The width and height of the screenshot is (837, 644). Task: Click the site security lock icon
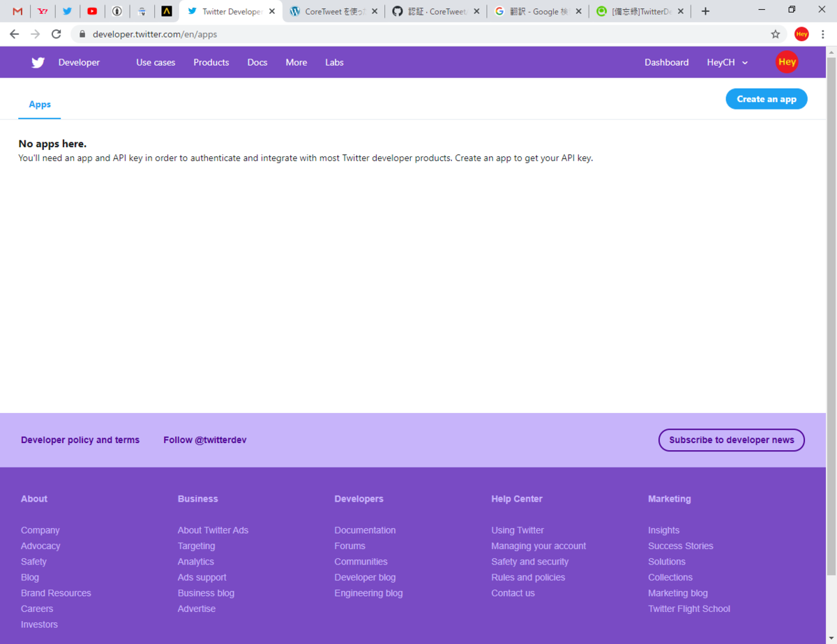click(x=82, y=33)
